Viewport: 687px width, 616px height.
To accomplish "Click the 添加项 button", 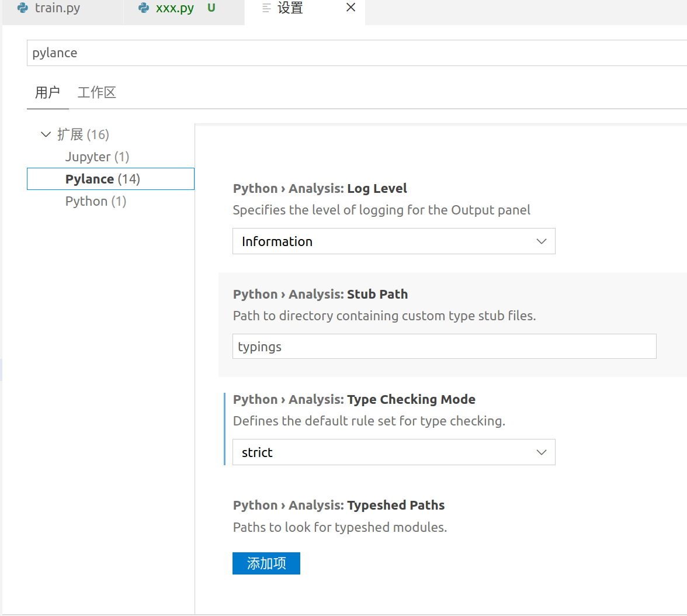I will pos(266,563).
